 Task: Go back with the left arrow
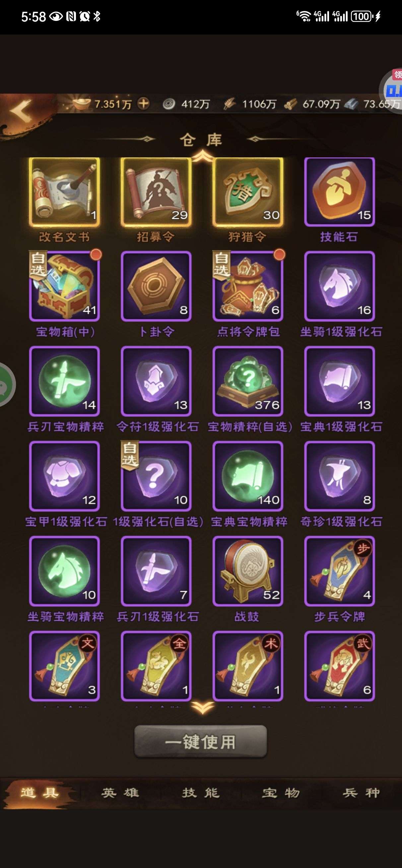point(21,110)
